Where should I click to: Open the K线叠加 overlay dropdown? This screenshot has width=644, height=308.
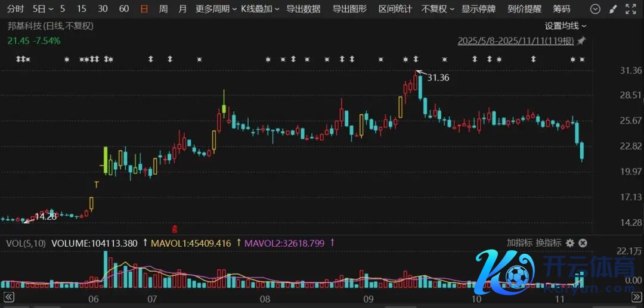260,9
